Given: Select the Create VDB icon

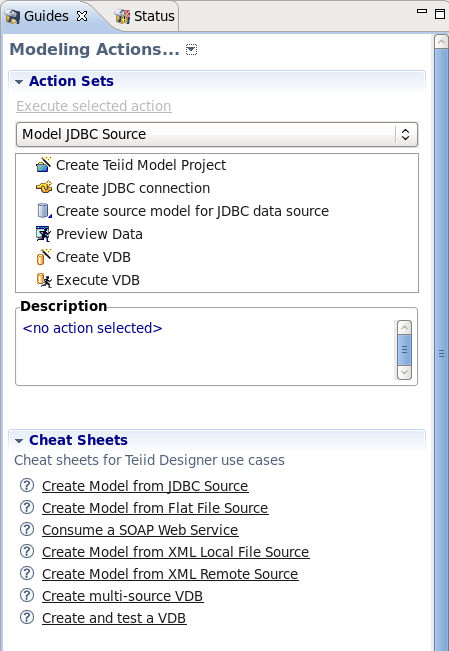Looking at the screenshot, I should [x=44, y=257].
